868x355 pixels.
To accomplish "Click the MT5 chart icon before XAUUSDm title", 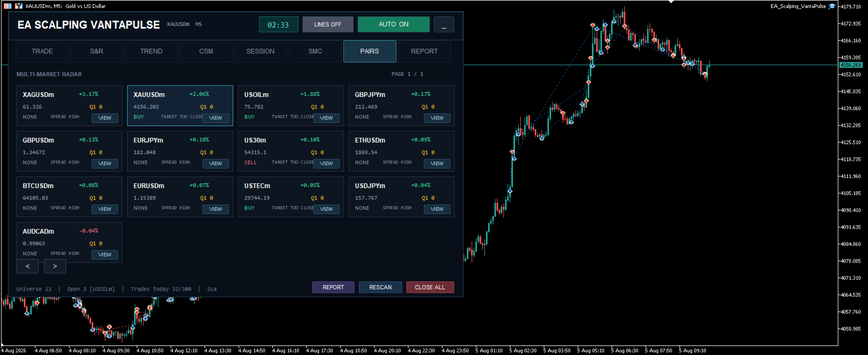I will point(19,6).
